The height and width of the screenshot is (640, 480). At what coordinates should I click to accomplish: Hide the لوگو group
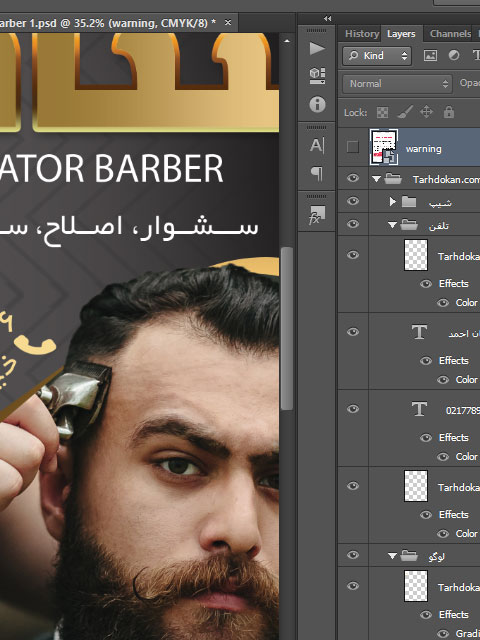tap(353, 555)
